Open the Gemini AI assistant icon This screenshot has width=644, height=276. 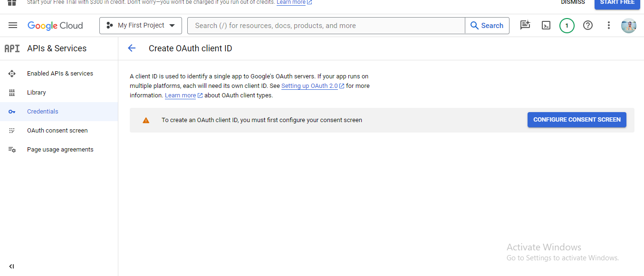[525, 26]
